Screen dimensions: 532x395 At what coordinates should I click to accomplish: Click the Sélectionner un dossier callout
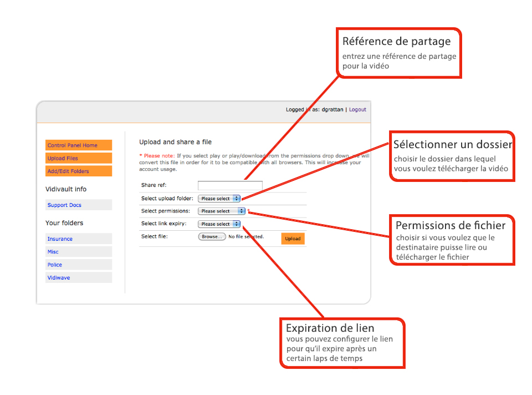(452, 156)
